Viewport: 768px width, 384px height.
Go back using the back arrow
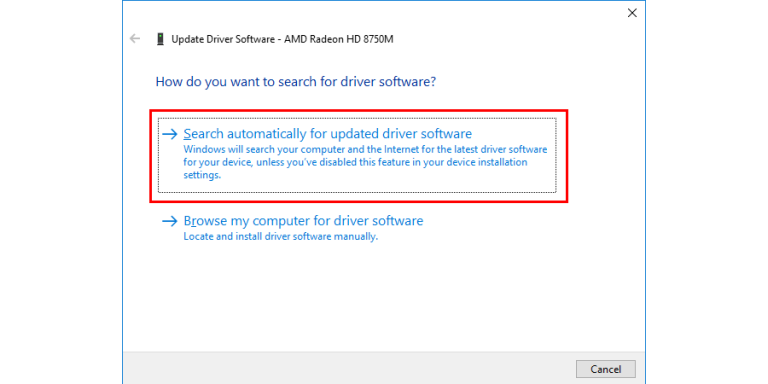[x=135, y=39]
